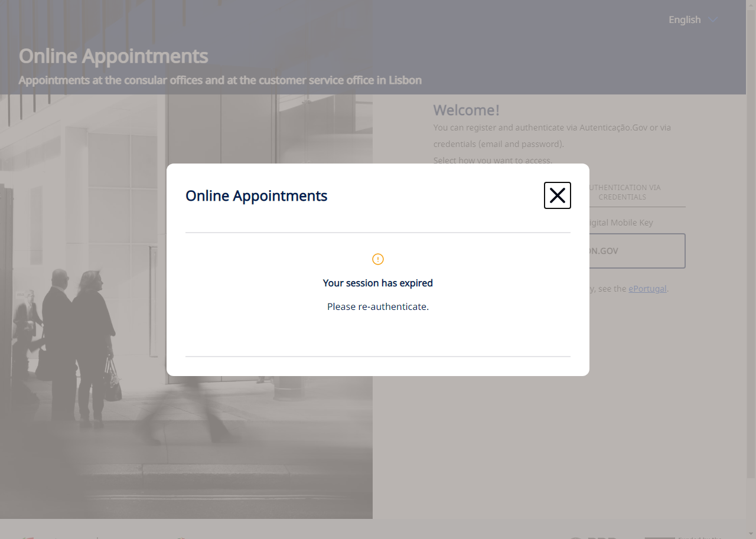The width and height of the screenshot is (756, 539).
Task: Click the blurred walking figure in photo
Action: [x=183, y=407]
